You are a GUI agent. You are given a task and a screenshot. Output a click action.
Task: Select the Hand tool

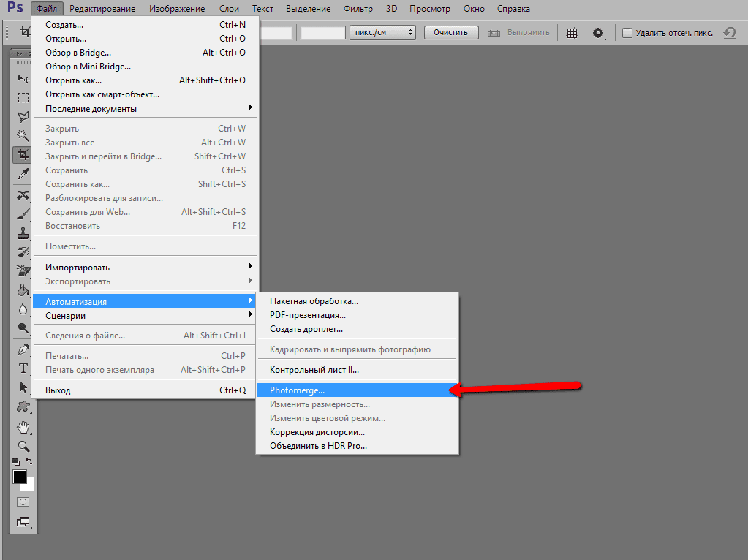click(x=23, y=428)
